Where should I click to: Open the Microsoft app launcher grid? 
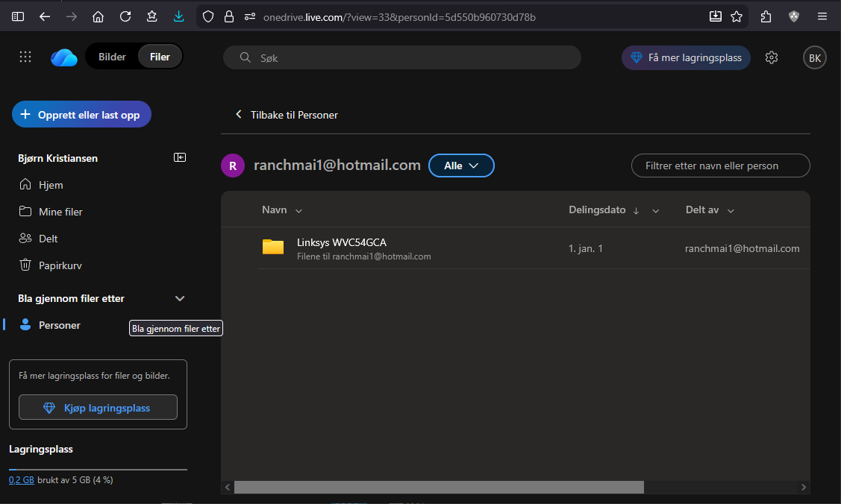click(25, 57)
